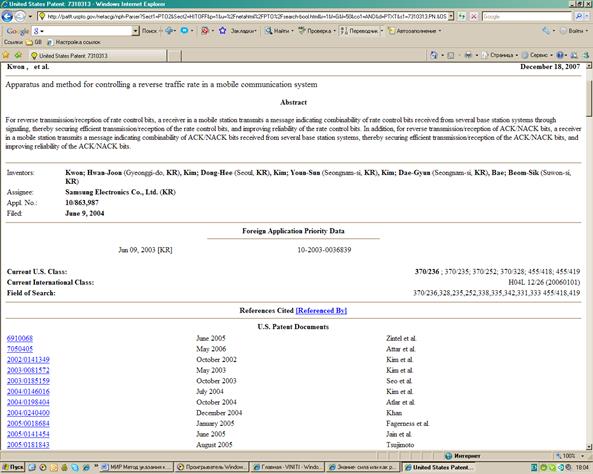Click the Google toolbar logo
This screenshot has width=593, height=474.
(x=17, y=31)
